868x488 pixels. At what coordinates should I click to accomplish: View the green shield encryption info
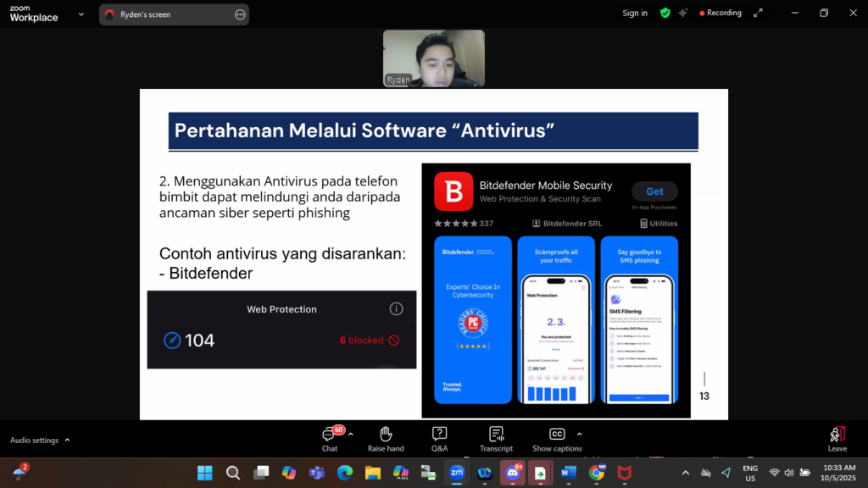[x=665, y=14]
